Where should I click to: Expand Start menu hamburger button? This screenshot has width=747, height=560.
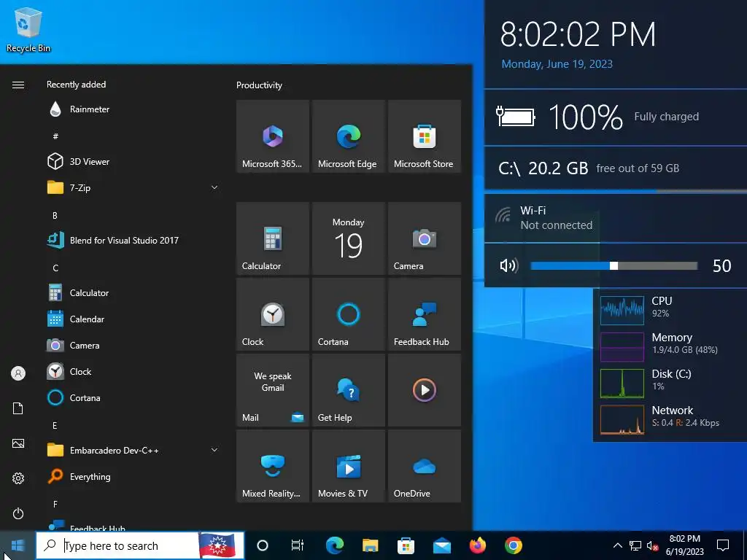tap(18, 85)
